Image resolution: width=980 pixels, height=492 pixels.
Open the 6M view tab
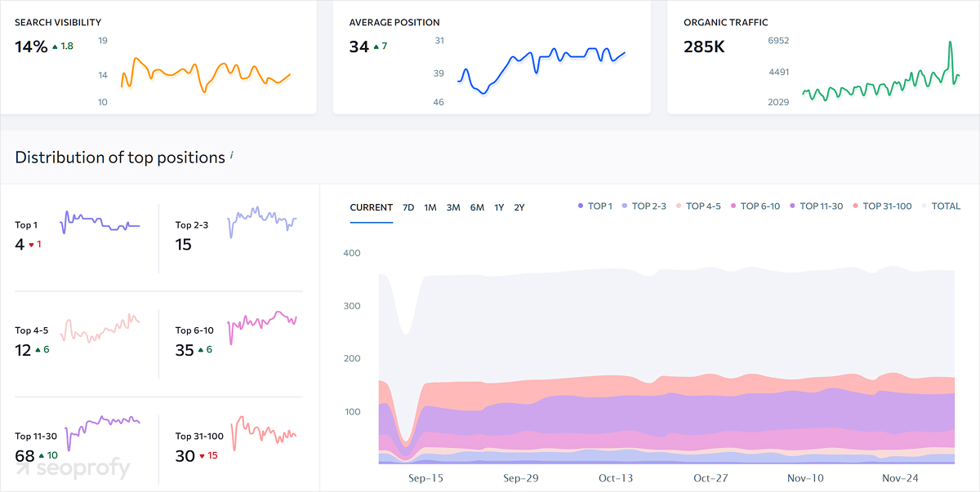[477, 207]
